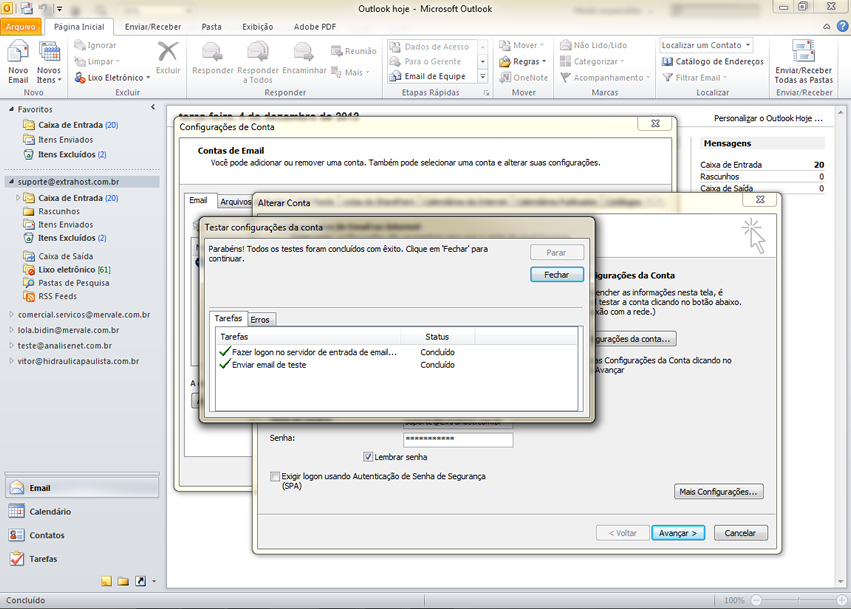This screenshot has height=609, width=851.
Task: Open Outlook Help question mark icon
Action: tap(842, 26)
